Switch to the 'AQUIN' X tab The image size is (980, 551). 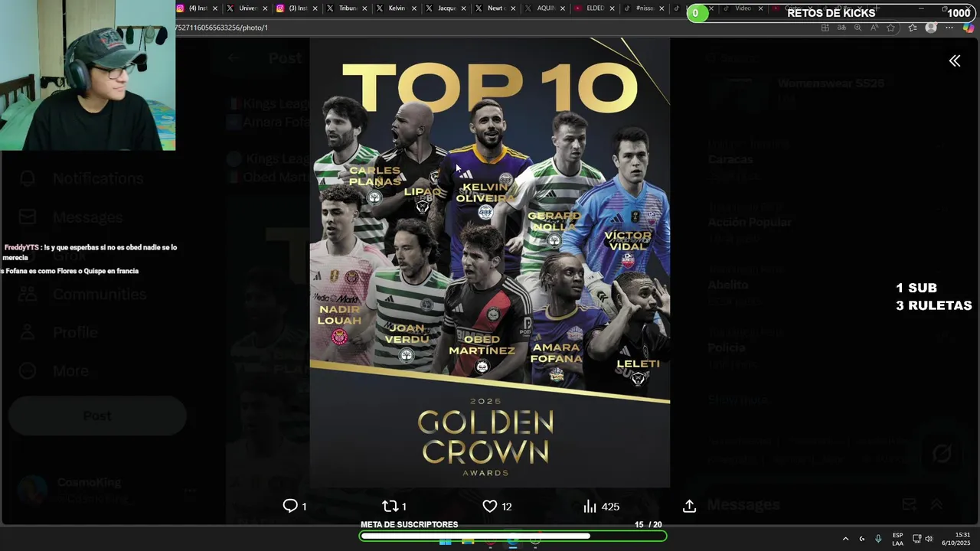(545, 8)
